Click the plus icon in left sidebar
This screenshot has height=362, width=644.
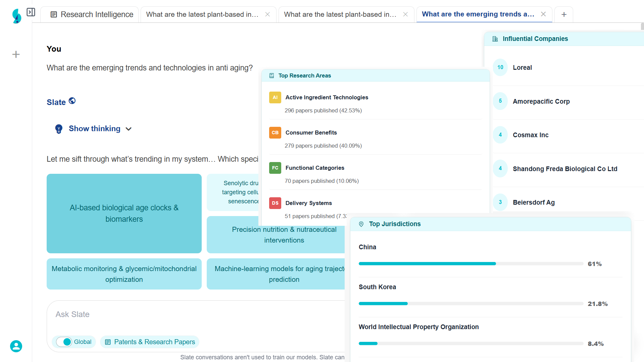click(16, 54)
